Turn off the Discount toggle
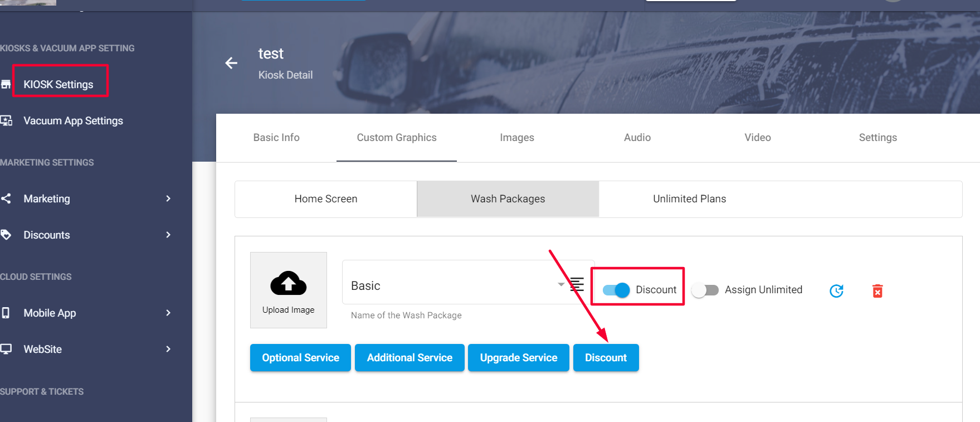The height and width of the screenshot is (422, 980). point(616,290)
